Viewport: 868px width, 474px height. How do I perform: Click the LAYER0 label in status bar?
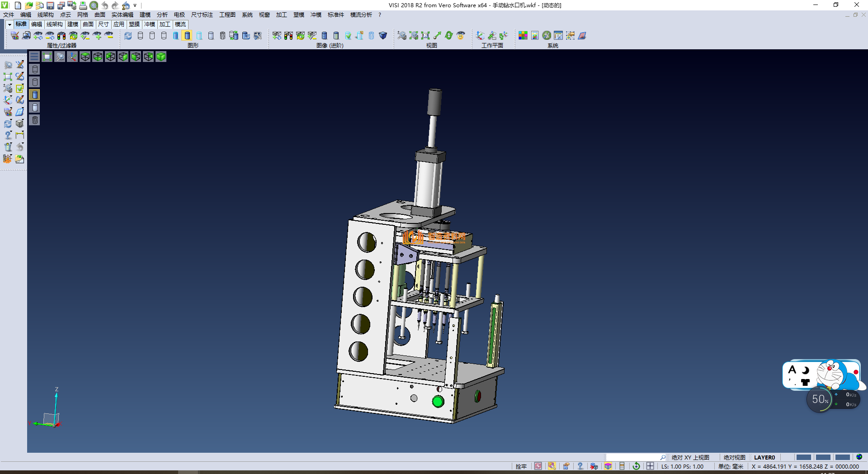[x=764, y=457]
